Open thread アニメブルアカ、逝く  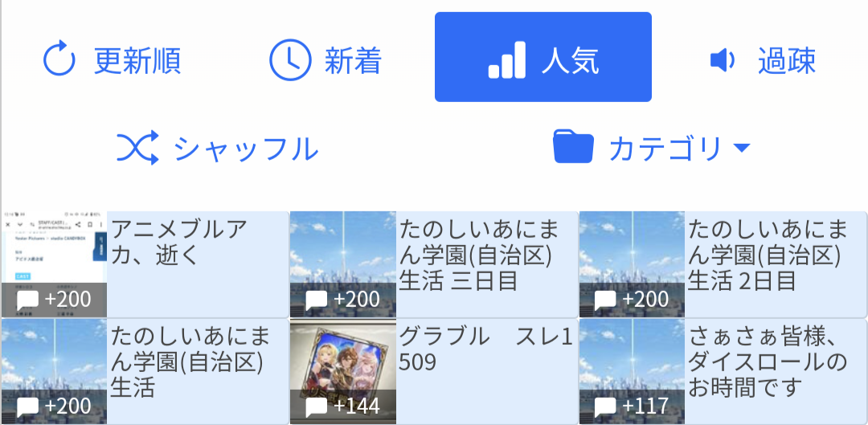[145, 264]
